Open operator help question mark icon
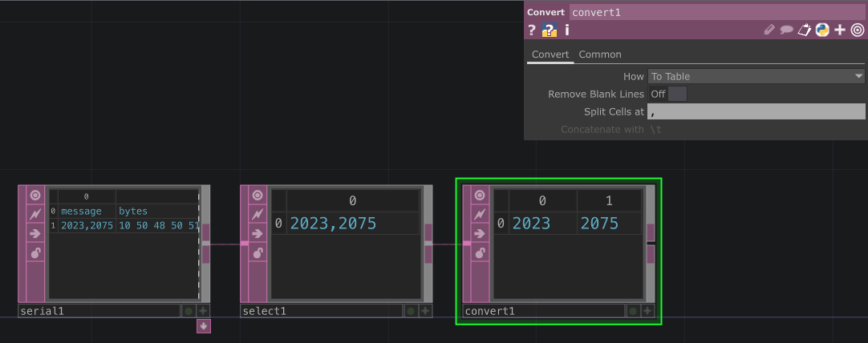Screen dimensions: 868x343 (x=531, y=30)
